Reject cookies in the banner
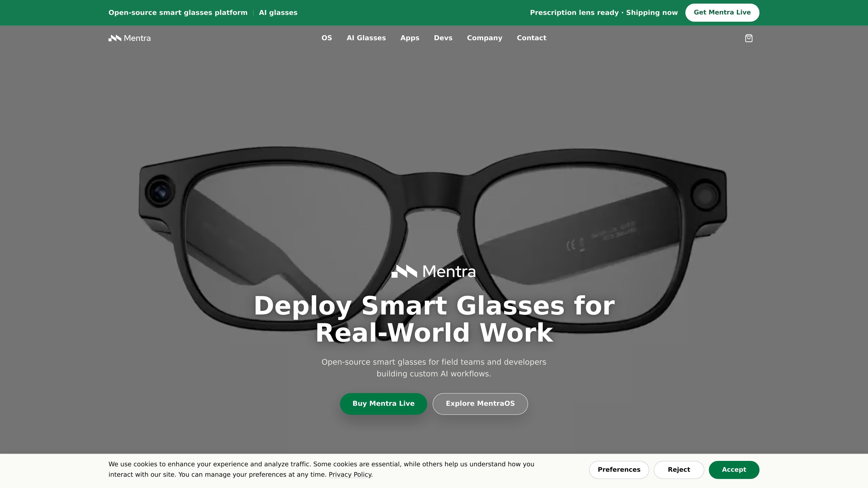Screen dimensions: 868x488 (x=679, y=469)
